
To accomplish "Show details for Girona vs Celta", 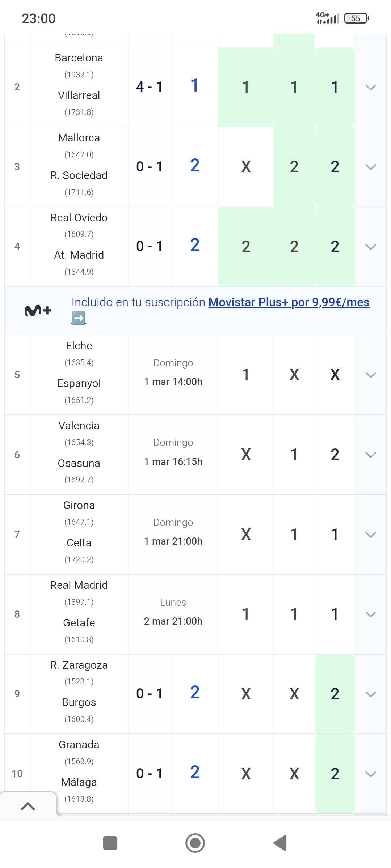I will [x=371, y=535].
